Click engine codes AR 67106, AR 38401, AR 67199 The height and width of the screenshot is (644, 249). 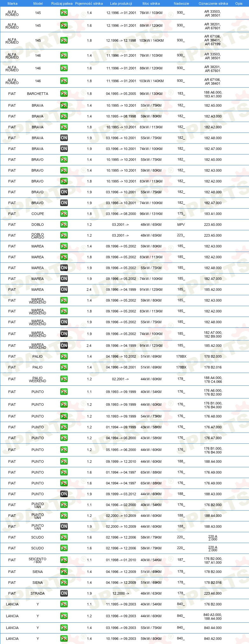[212, 40]
